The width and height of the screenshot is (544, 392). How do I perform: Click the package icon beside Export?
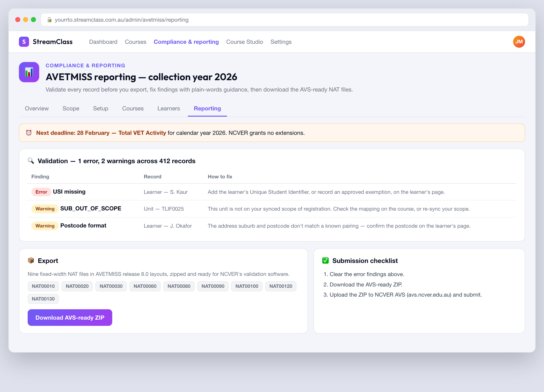[31, 260]
